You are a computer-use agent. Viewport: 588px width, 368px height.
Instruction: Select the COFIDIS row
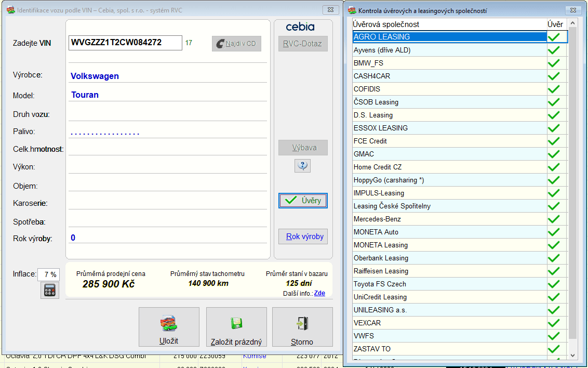pos(460,89)
